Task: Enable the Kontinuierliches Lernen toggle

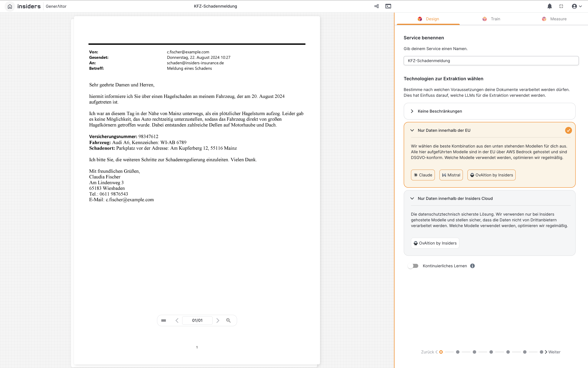Action: 413,266
